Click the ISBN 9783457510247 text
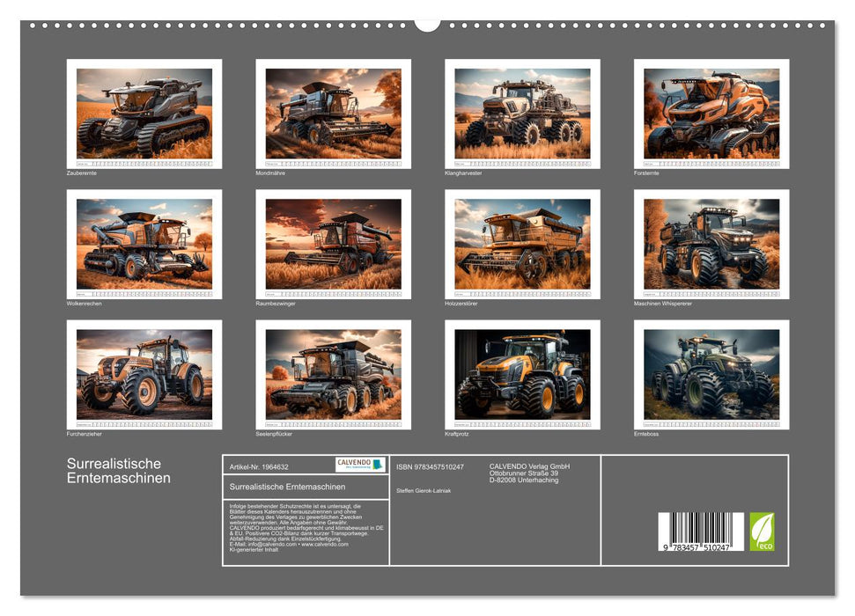This screenshot has height=616, width=855. tap(430, 466)
